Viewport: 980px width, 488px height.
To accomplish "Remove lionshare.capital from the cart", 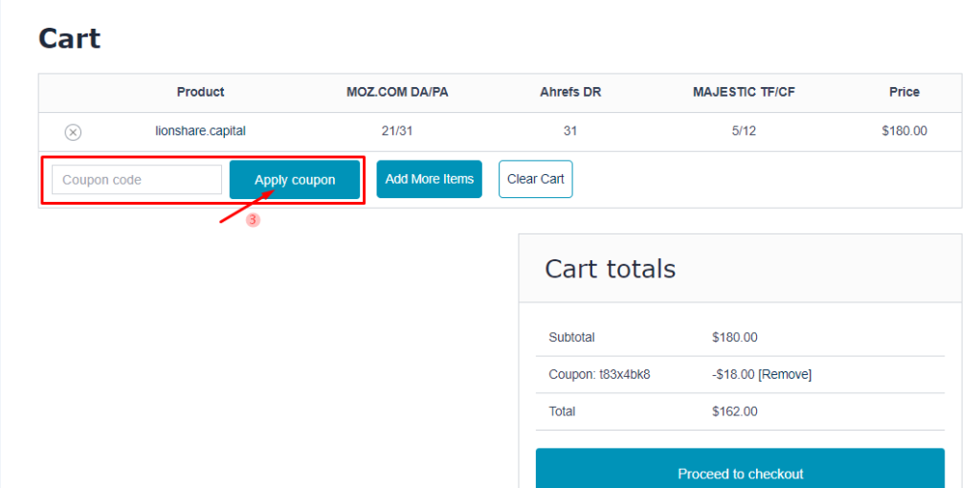I will pyautogui.click(x=73, y=132).
